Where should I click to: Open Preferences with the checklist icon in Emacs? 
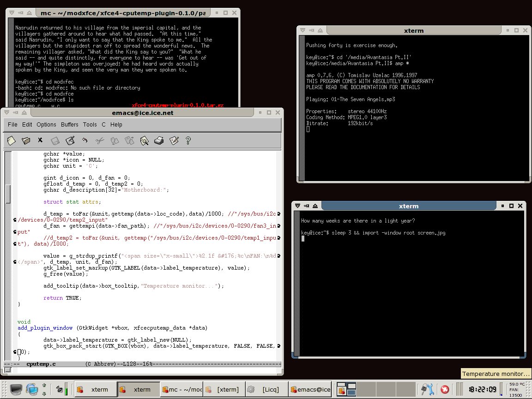click(x=174, y=140)
